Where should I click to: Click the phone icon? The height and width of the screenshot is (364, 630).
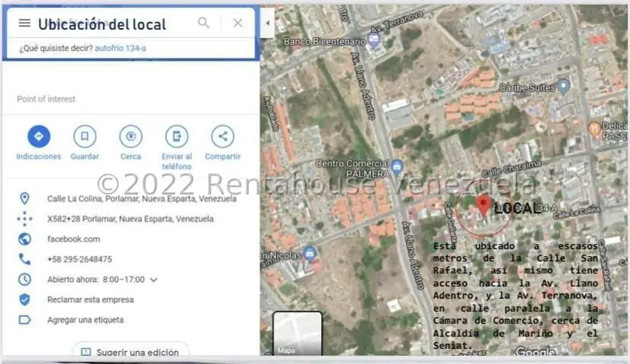[x=24, y=259]
